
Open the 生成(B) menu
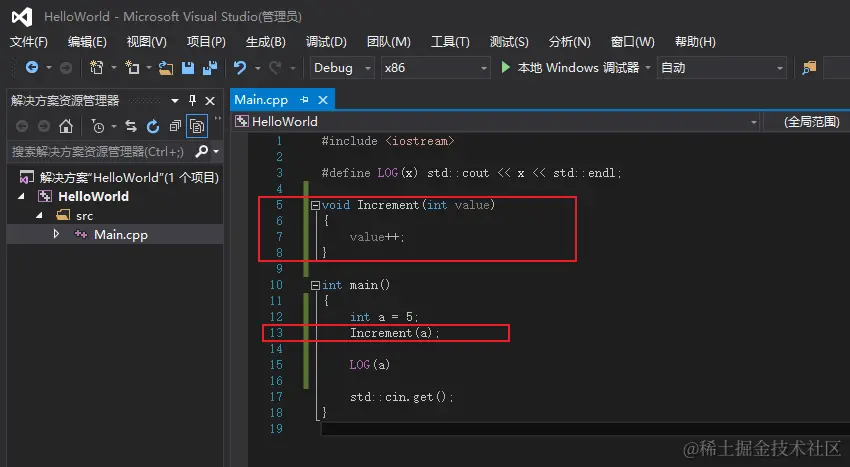[x=266, y=42]
